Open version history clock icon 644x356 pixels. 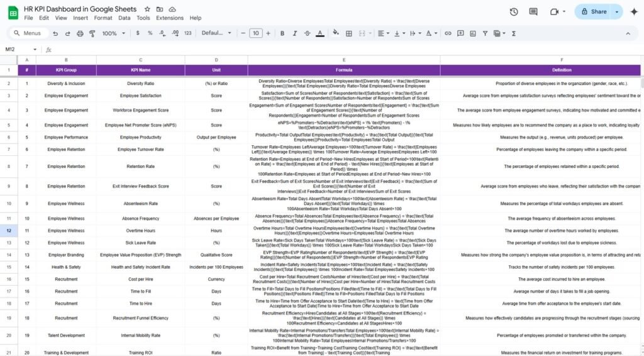point(514,12)
